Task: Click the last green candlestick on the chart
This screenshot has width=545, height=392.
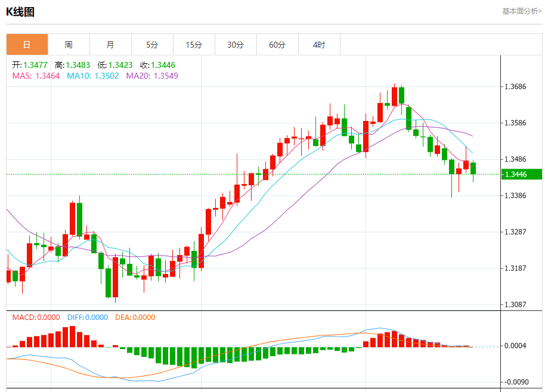Action: click(473, 169)
